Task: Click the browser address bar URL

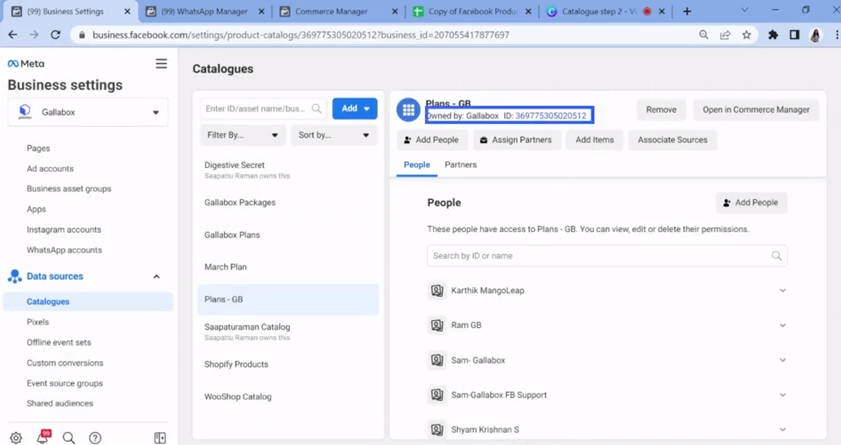Action: (300, 35)
